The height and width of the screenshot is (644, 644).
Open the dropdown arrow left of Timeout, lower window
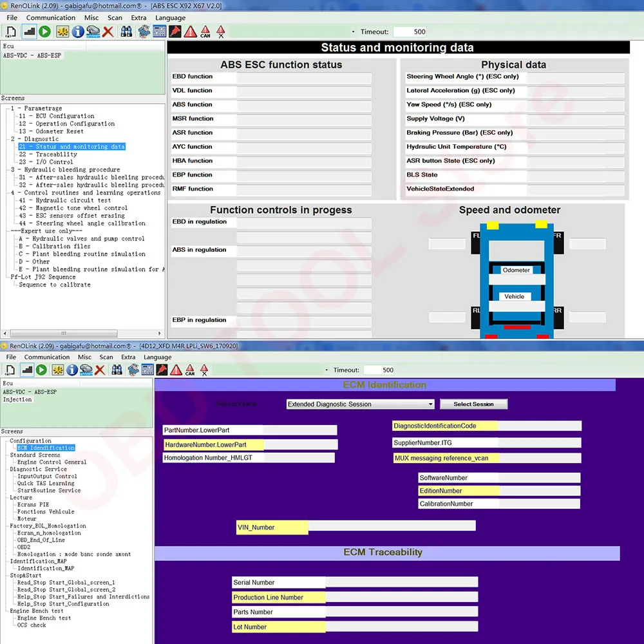(327, 370)
